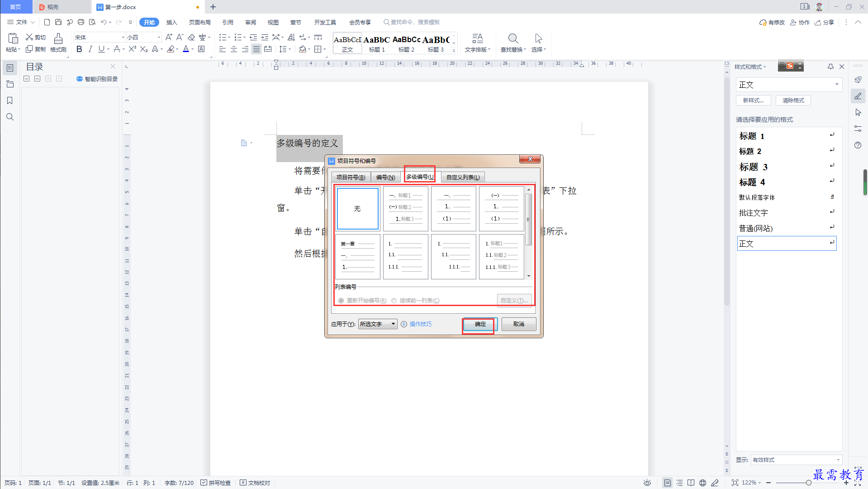This screenshot has width=868, height=489.
Task: Select the 继续前一列表 radio button
Action: point(394,301)
